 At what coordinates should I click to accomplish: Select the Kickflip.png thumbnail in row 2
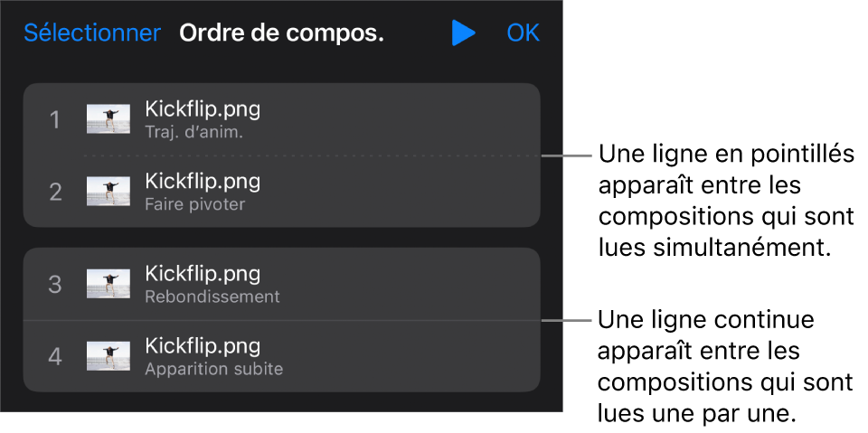click(108, 192)
